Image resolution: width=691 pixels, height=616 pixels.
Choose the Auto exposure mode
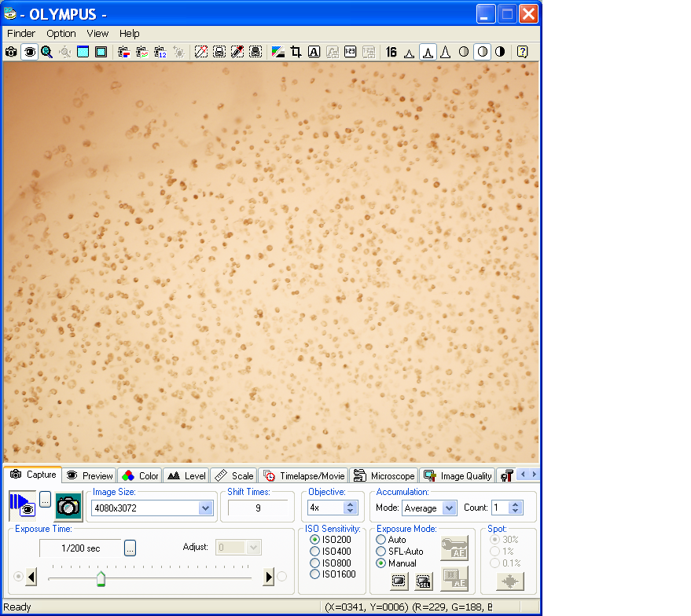[x=381, y=540]
